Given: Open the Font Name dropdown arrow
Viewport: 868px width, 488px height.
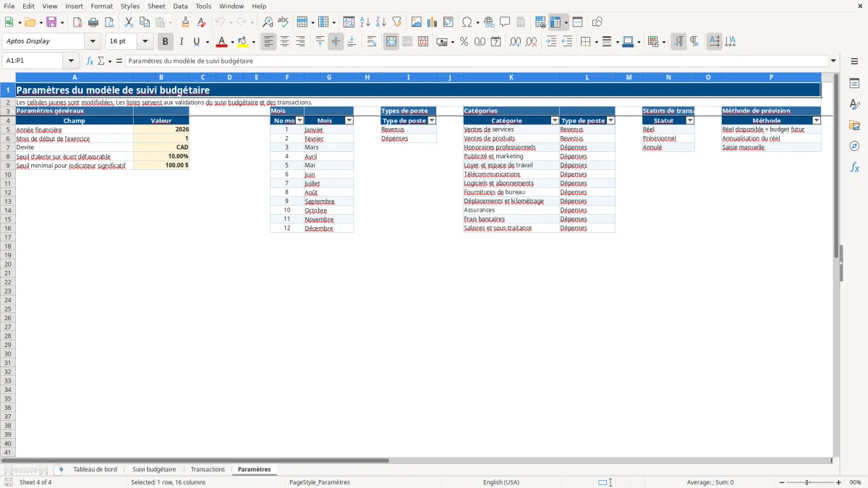Looking at the screenshot, I should click(x=93, y=42).
